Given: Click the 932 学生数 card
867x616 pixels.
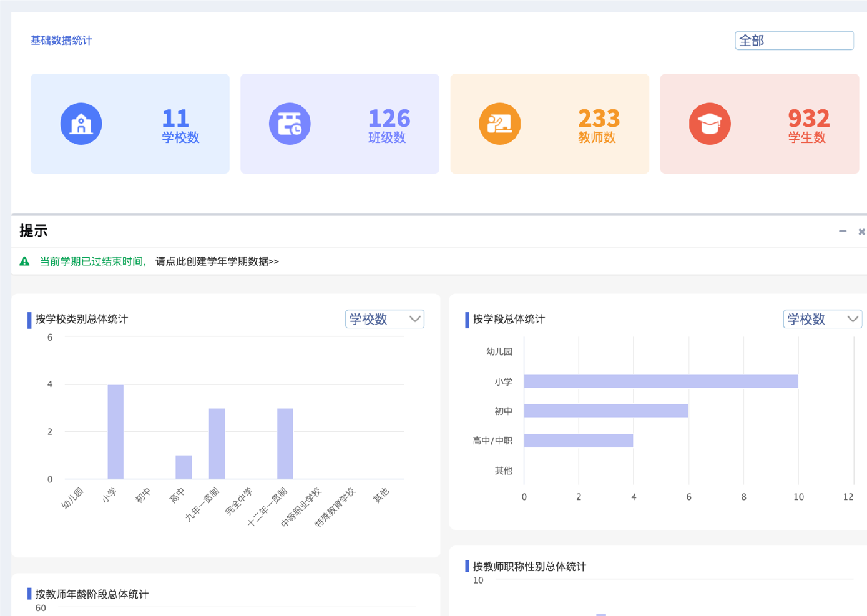Looking at the screenshot, I should pyautogui.click(x=760, y=124).
